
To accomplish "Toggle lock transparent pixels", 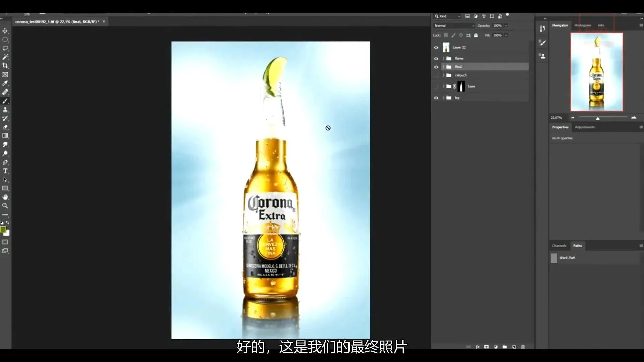I will point(446,35).
